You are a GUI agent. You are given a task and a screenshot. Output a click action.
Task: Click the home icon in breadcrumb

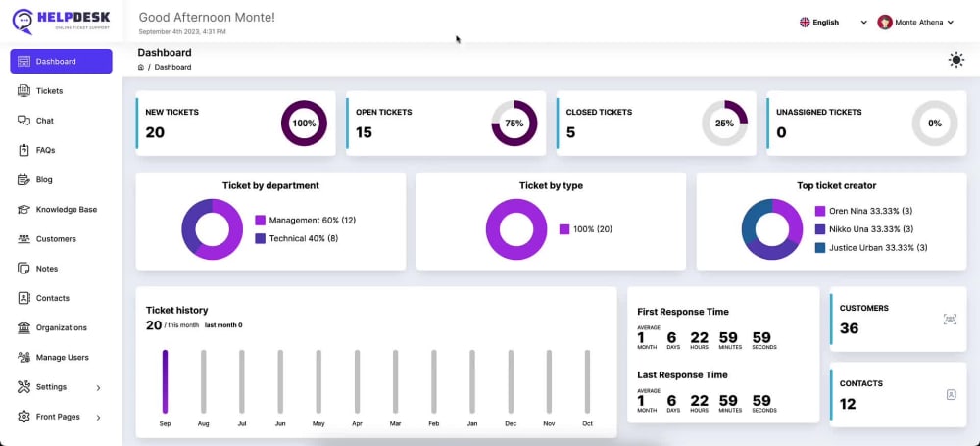[140, 67]
